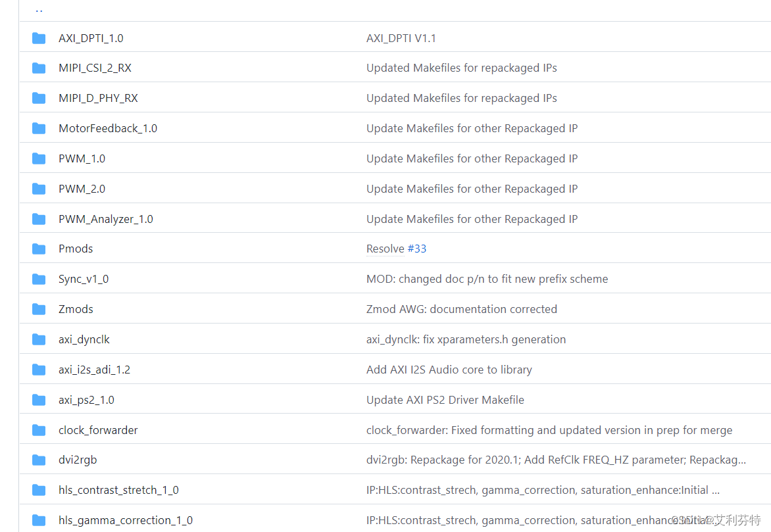Open commit 'axi_dynclk: fix xparameters.h generation'
771x532 pixels.
tap(466, 340)
